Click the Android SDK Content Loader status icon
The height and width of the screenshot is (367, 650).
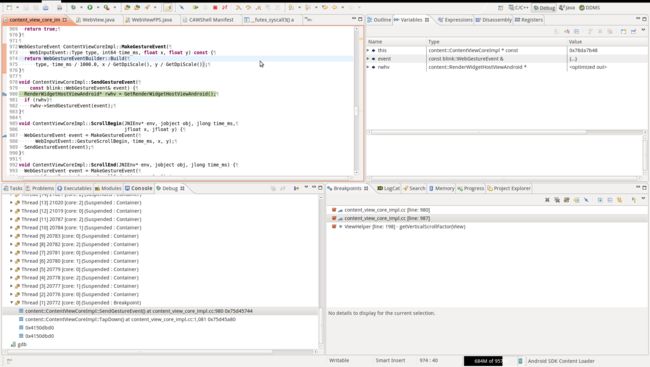coord(520,361)
